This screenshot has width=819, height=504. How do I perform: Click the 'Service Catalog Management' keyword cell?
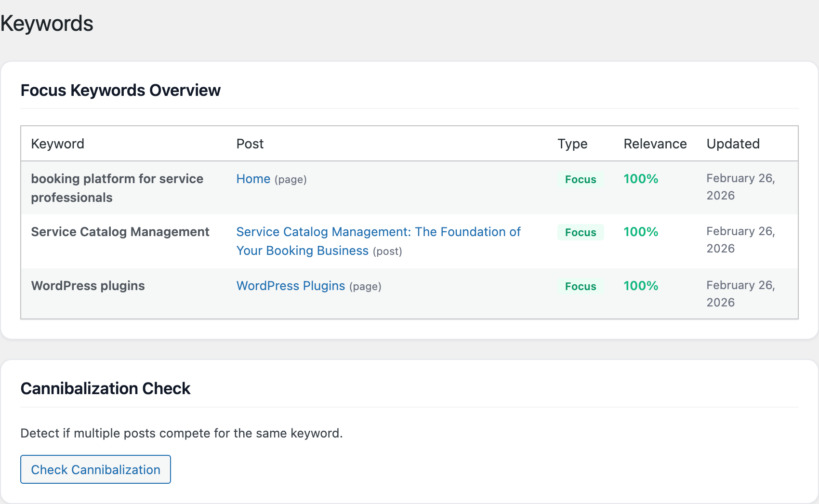tap(120, 232)
